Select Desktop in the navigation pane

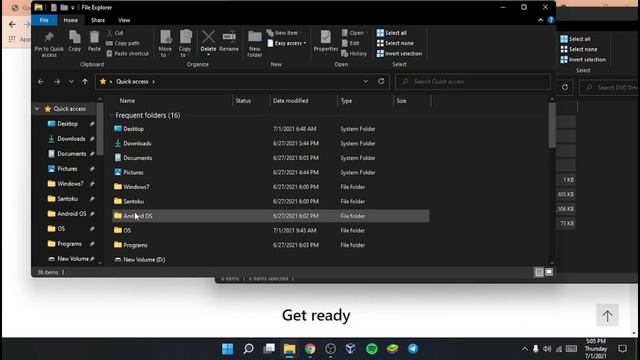click(67, 124)
